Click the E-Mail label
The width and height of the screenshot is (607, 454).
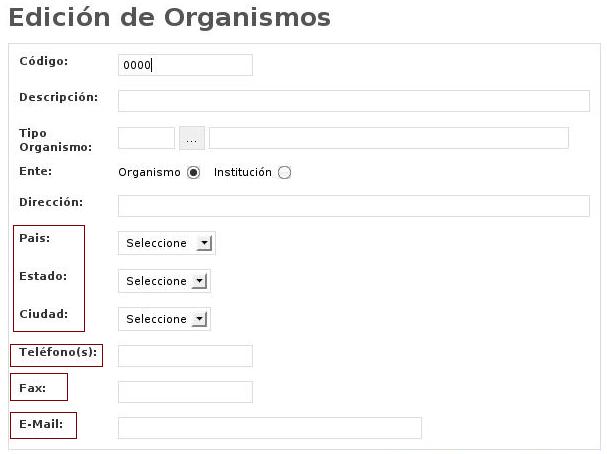tap(41, 424)
